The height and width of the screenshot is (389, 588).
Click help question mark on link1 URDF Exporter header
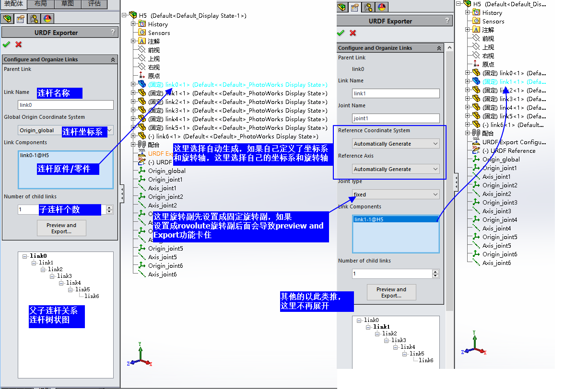pyautogui.click(x=447, y=21)
